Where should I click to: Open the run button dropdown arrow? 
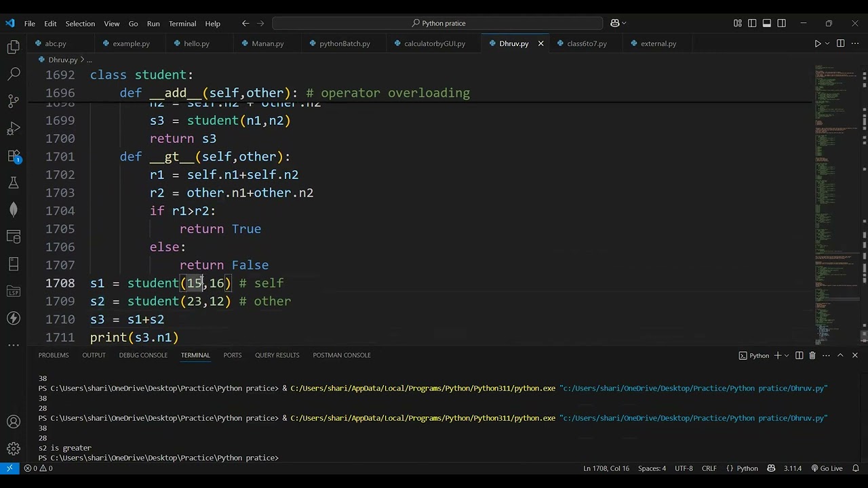pos(827,43)
